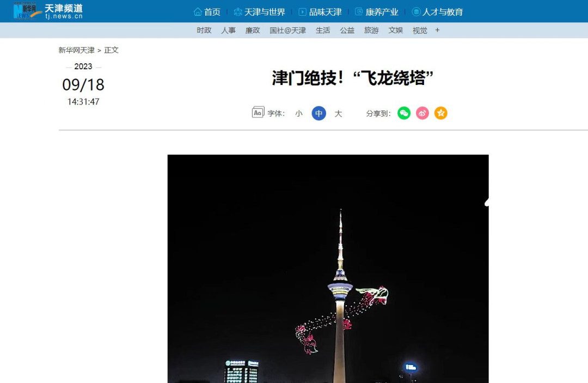This screenshot has width=588, height=383.
Task: Go to 文娱 subcategory
Action: (396, 31)
